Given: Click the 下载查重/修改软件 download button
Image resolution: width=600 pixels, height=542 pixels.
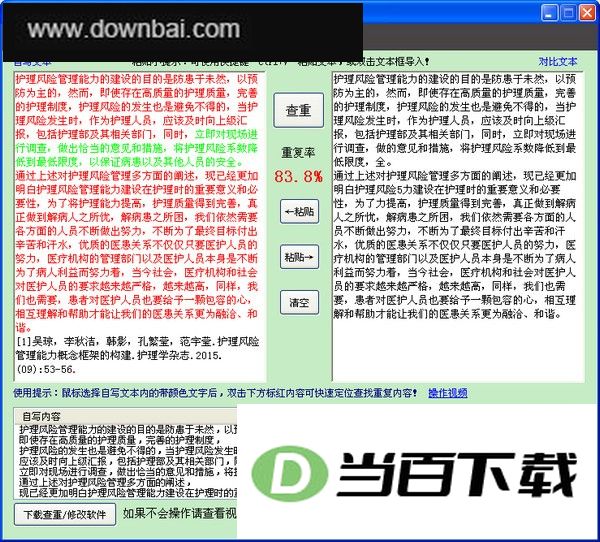Looking at the screenshot, I should (x=65, y=515).
